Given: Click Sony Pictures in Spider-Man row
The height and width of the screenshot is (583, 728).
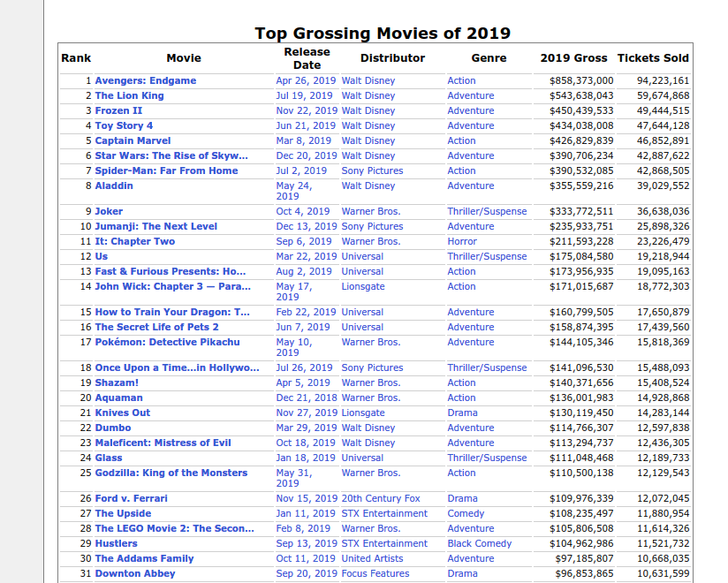Looking at the screenshot, I should [372, 170].
